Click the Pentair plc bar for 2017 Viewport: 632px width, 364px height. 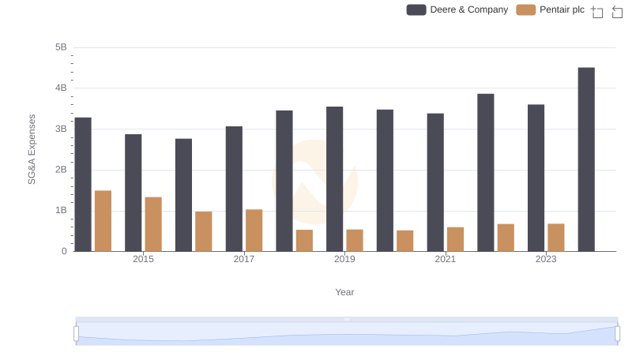click(254, 231)
